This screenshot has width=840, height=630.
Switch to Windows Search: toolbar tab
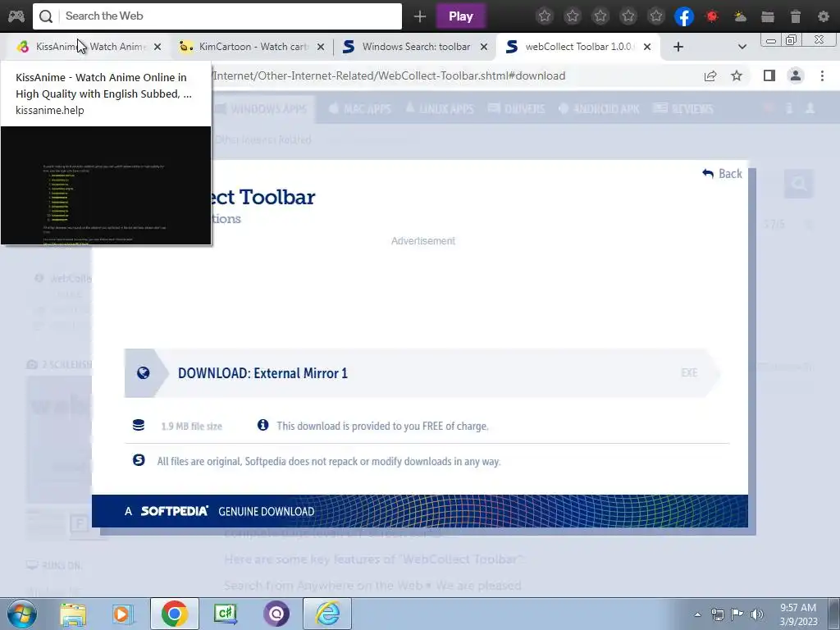click(413, 47)
